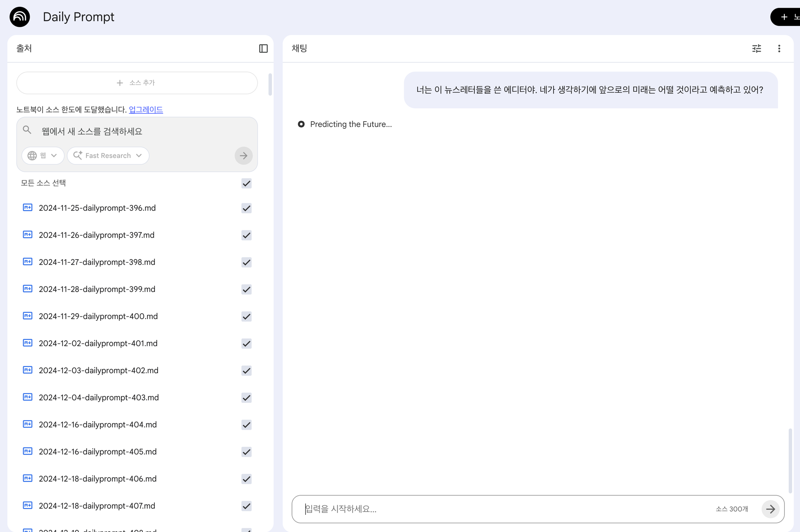Toggle the 모든 소스 선택 checkbox
Image resolution: width=800 pixels, height=532 pixels.
246,183
